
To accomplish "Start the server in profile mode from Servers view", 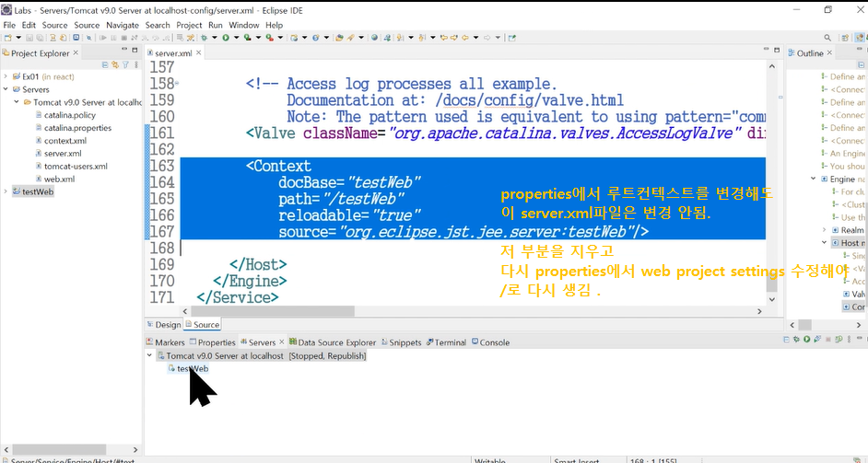I will (x=817, y=339).
